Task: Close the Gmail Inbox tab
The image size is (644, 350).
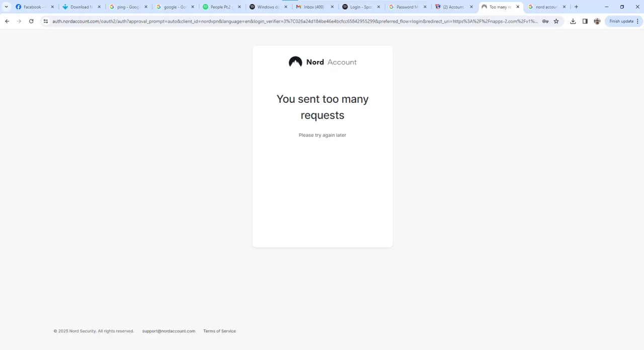Action: 332,7
